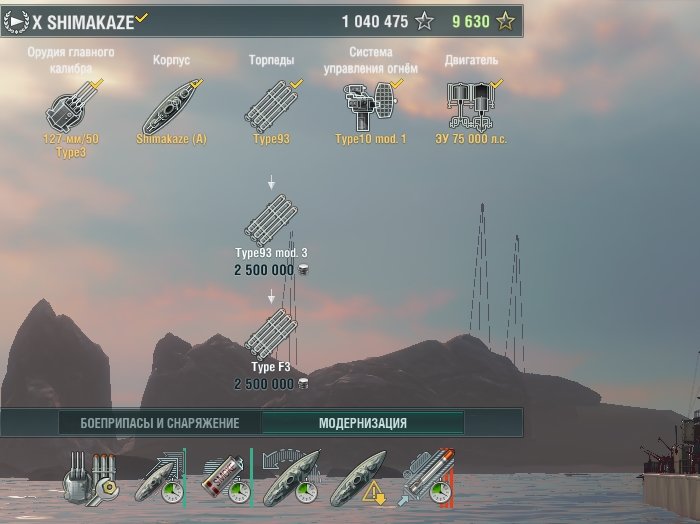Open the torpedo reload modernization slot

click(426, 479)
